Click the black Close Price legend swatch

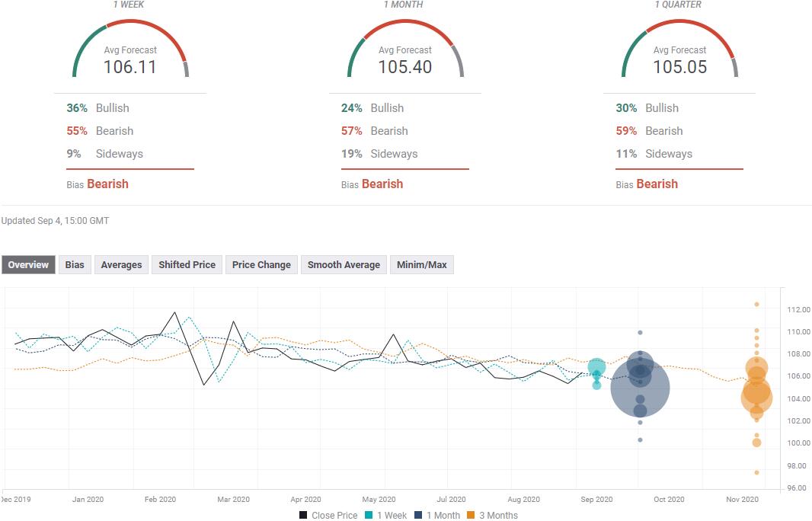[303, 516]
